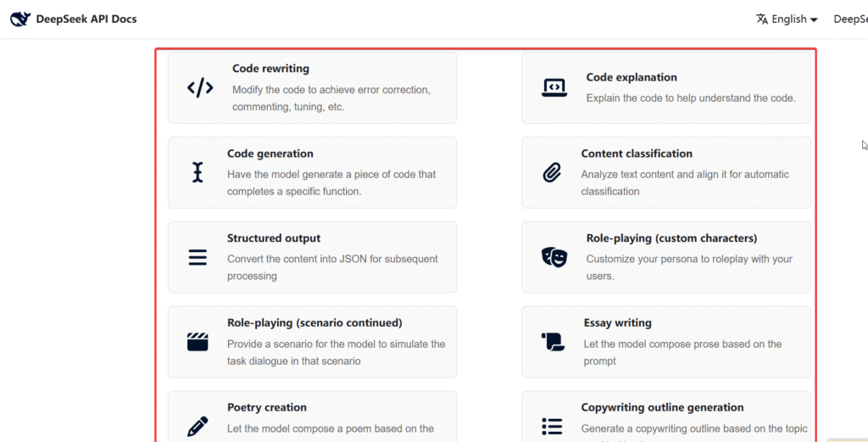The height and width of the screenshot is (442, 868).
Task: Open Copywriting outline generation title
Action: (x=662, y=407)
